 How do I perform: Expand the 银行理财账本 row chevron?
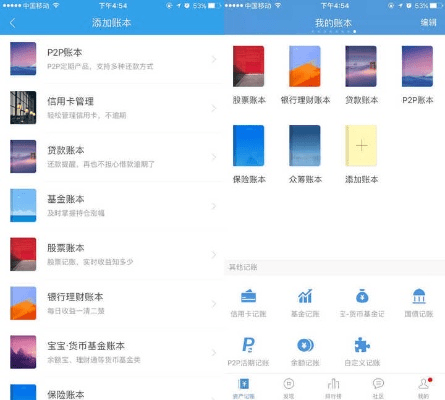pyautogui.click(x=214, y=304)
